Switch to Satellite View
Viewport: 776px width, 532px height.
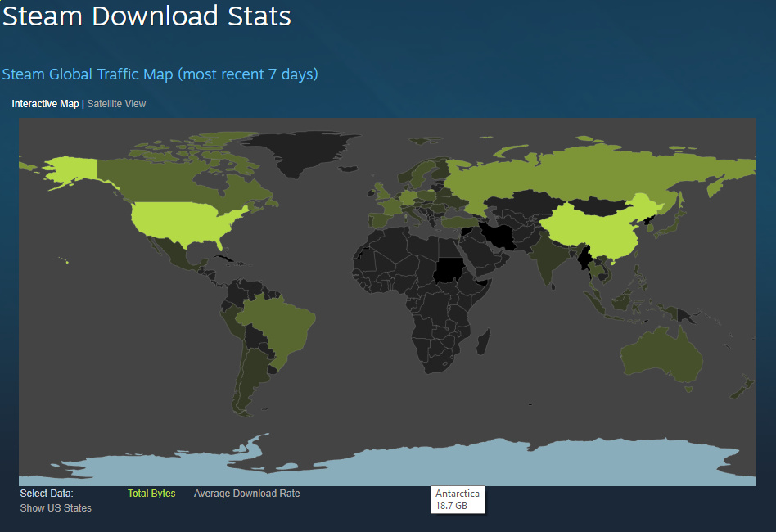[x=116, y=104]
